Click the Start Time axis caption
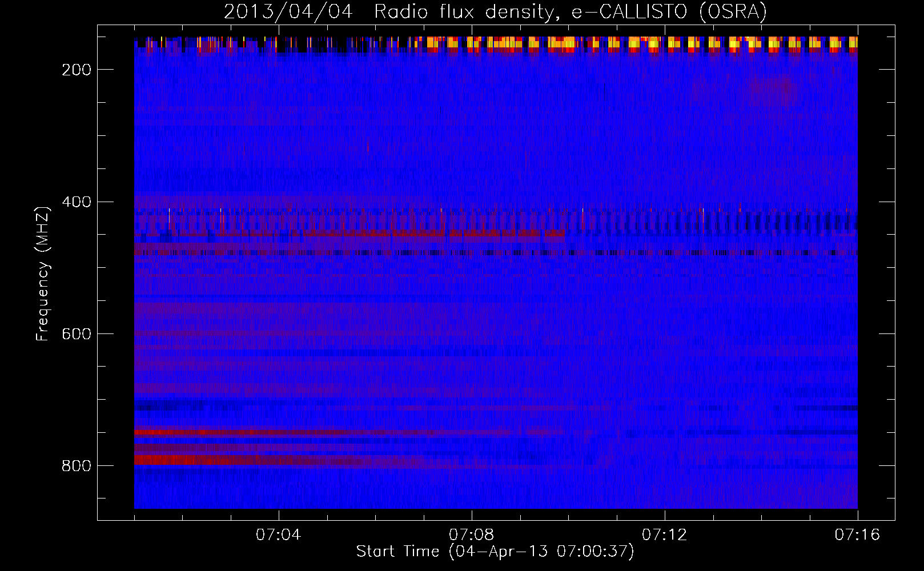The width and height of the screenshot is (924, 571). click(x=495, y=552)
